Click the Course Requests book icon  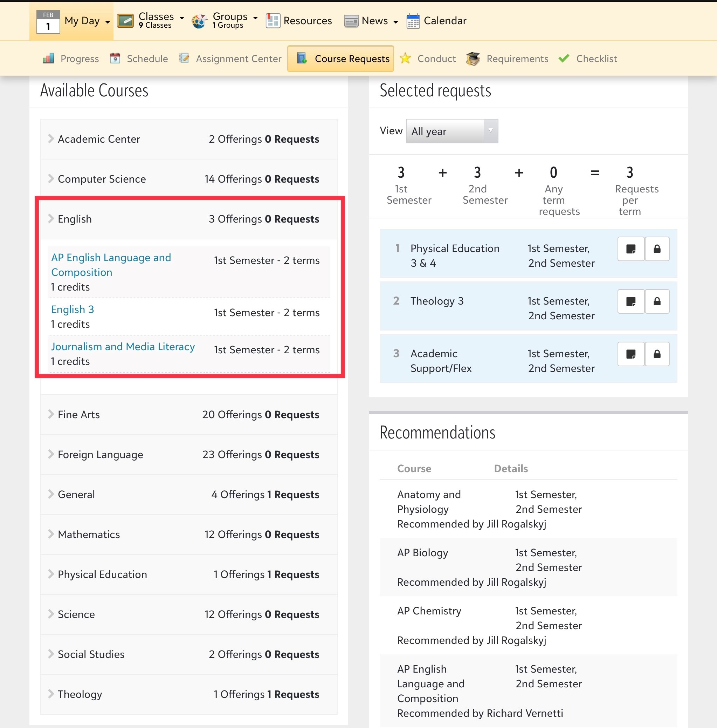tap(302, 59)
